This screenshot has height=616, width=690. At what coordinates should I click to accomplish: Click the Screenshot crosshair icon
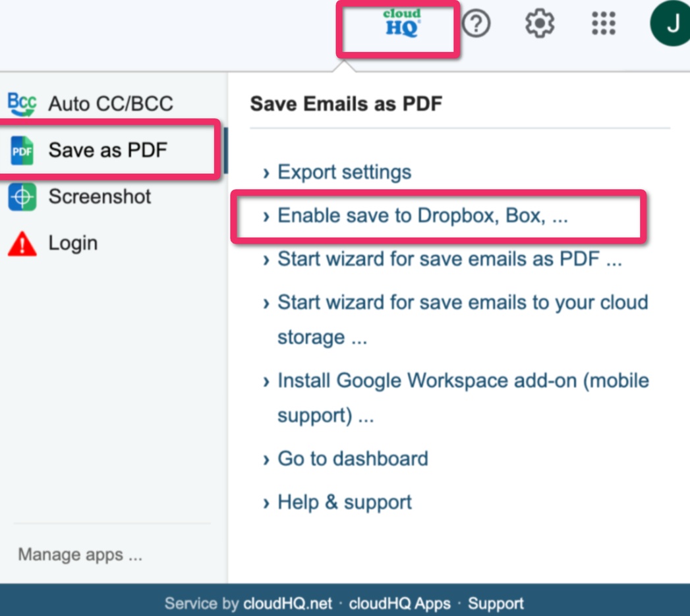click(x=22, y=197)
